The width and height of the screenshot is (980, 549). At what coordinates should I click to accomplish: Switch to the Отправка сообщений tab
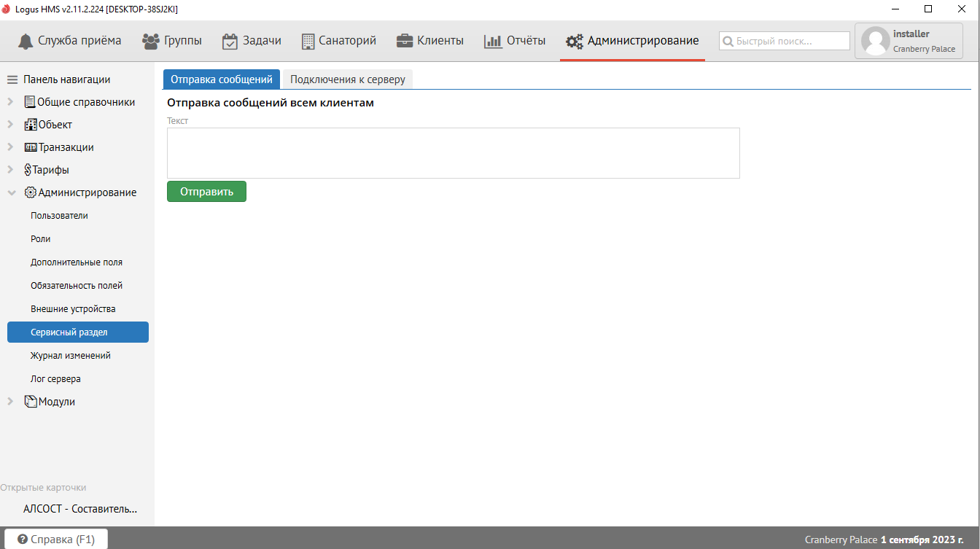(x=221, y=79)
